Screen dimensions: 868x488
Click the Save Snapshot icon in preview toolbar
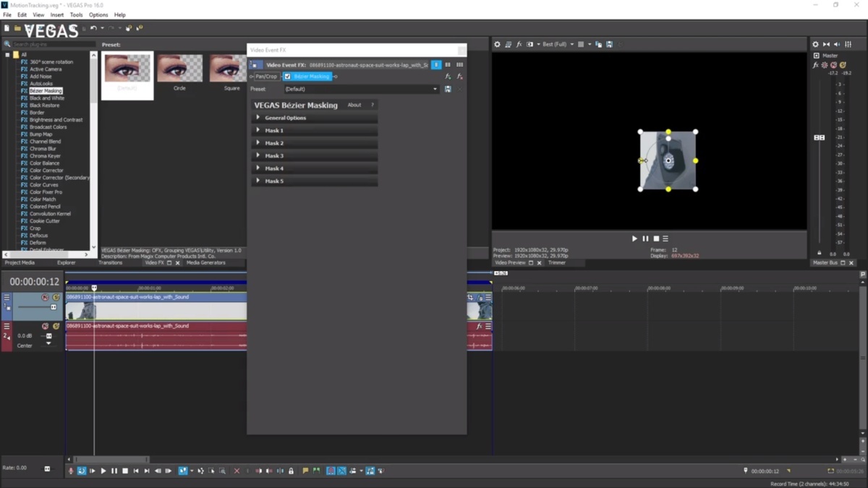609,44
